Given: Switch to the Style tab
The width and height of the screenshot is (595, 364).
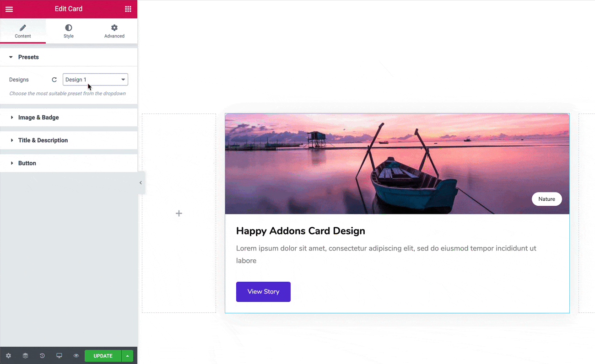Looking at the screenshot, I should coord(68,31).
